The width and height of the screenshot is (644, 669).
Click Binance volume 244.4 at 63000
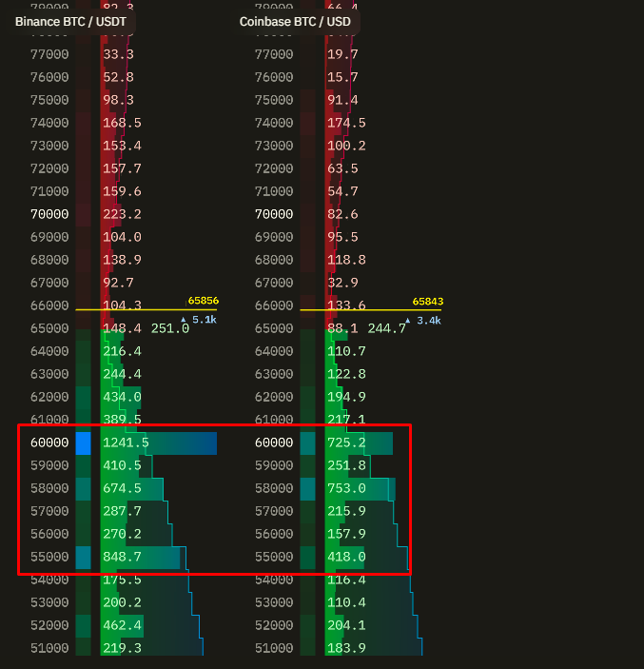[122, 374]
